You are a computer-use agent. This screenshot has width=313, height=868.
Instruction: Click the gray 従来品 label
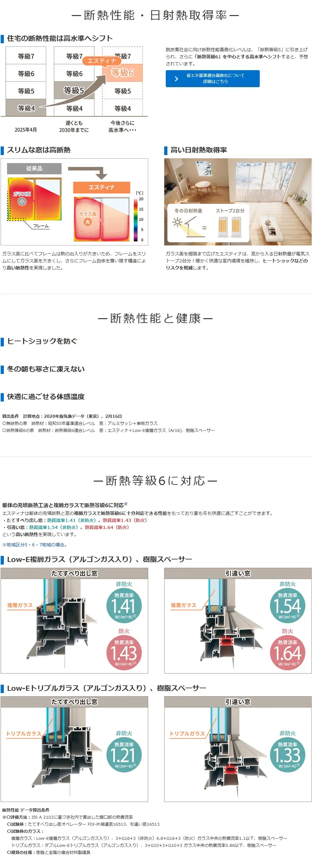[34, 169]
